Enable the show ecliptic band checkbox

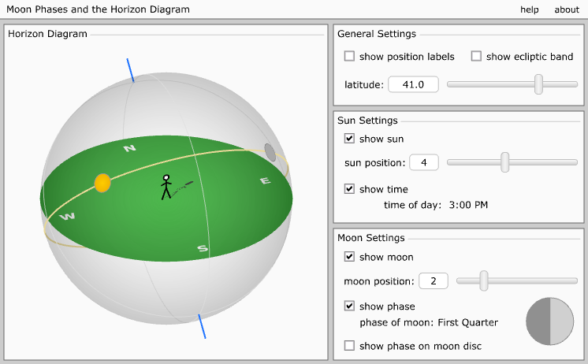(476, 57)
